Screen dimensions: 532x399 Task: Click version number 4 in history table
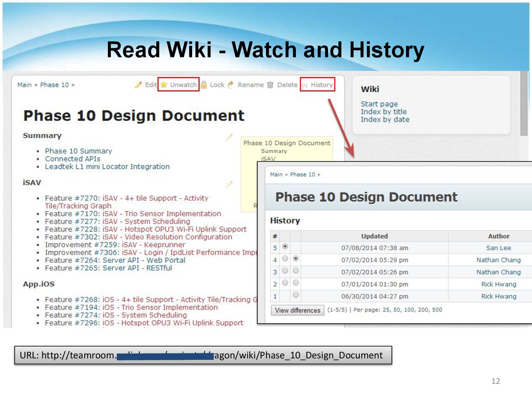click(x=275, y=260)
